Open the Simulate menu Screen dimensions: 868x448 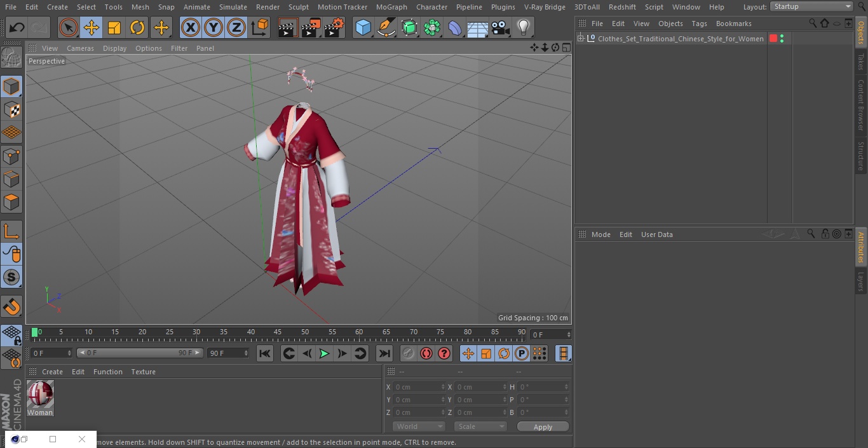[233, 7]
